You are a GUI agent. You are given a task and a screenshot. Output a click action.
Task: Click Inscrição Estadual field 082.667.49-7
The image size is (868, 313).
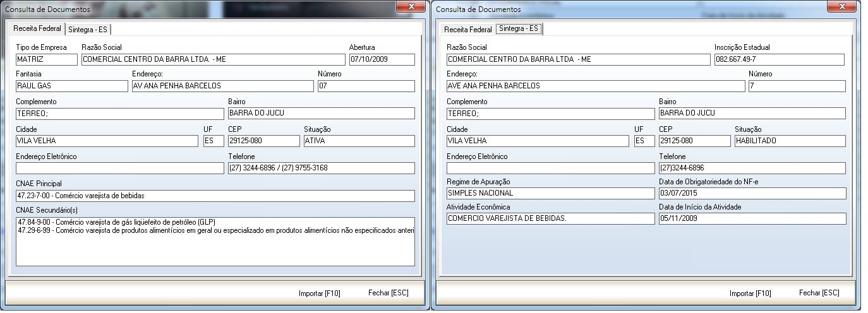(x=780, y=59)
